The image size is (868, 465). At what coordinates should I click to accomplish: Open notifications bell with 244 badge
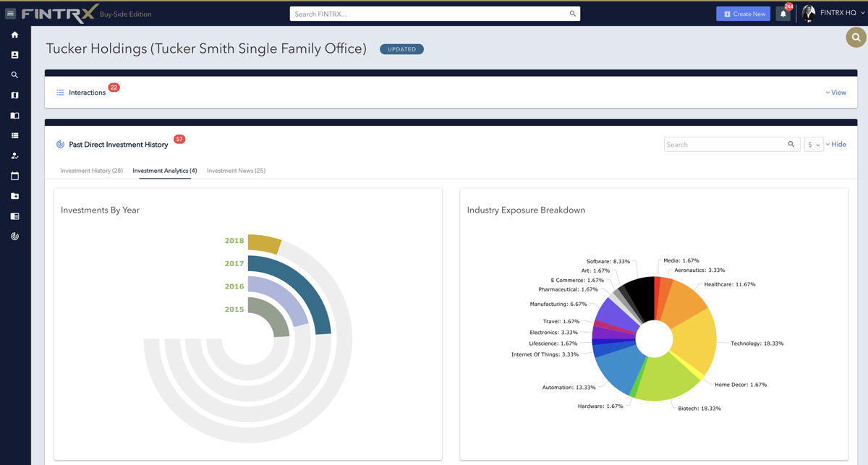[783, 14]
